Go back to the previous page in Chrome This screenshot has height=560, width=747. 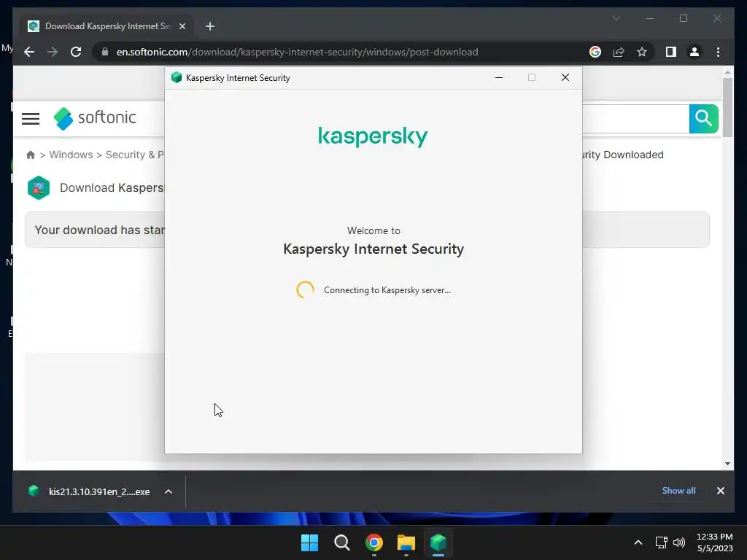click(29, 52)
